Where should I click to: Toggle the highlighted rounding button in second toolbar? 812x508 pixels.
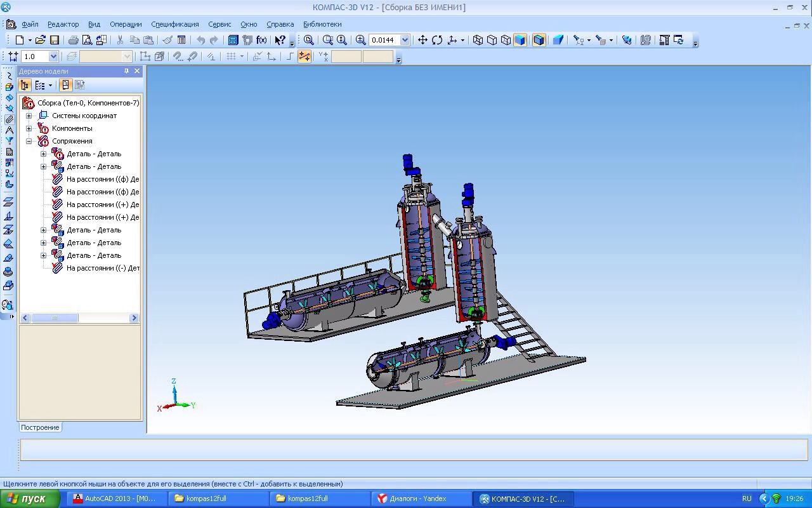(x=304, y=57)
